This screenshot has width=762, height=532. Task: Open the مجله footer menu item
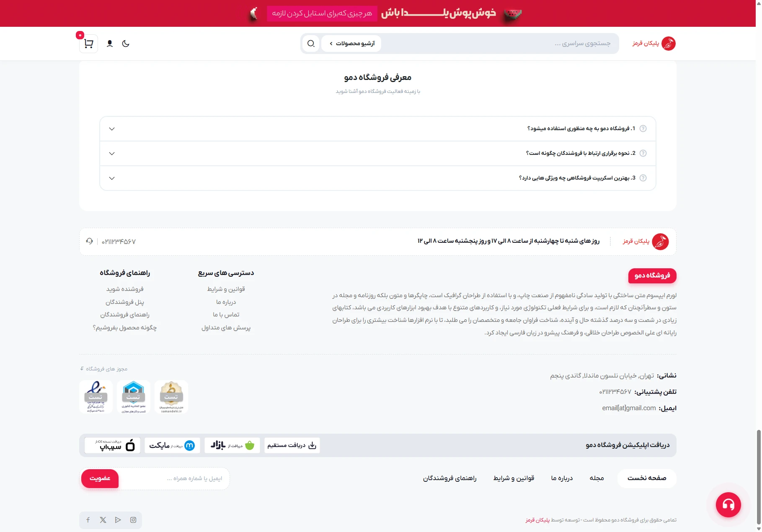[597, 478]
